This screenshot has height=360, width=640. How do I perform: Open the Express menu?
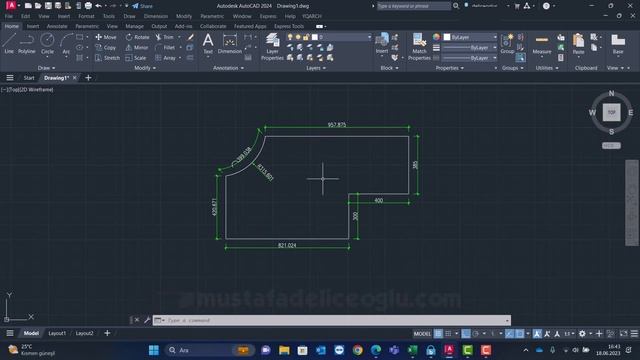click(268, 16)
